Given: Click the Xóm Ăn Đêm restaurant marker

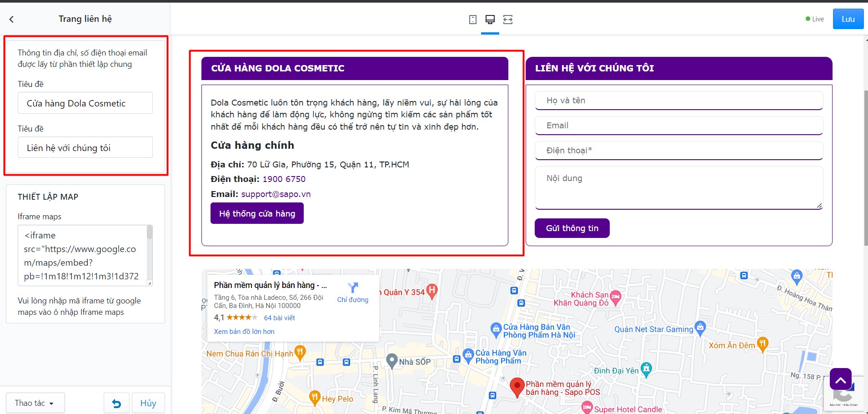Looking at the screenshot, I should [x=763, y=344].
